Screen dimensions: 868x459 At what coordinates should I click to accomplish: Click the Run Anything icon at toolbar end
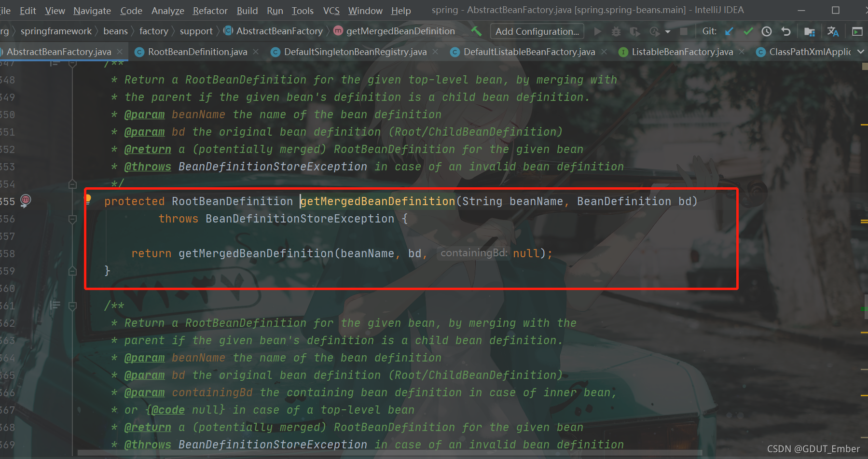pos(857,31)
